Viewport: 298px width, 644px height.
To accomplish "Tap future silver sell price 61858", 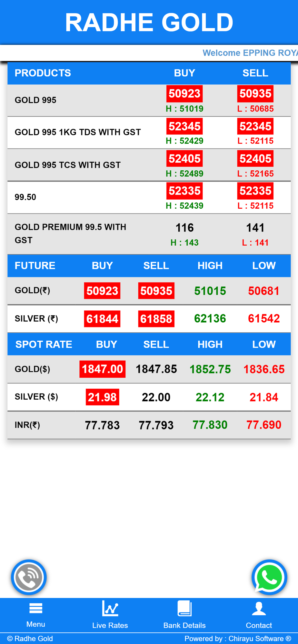I will click(156, 319).
